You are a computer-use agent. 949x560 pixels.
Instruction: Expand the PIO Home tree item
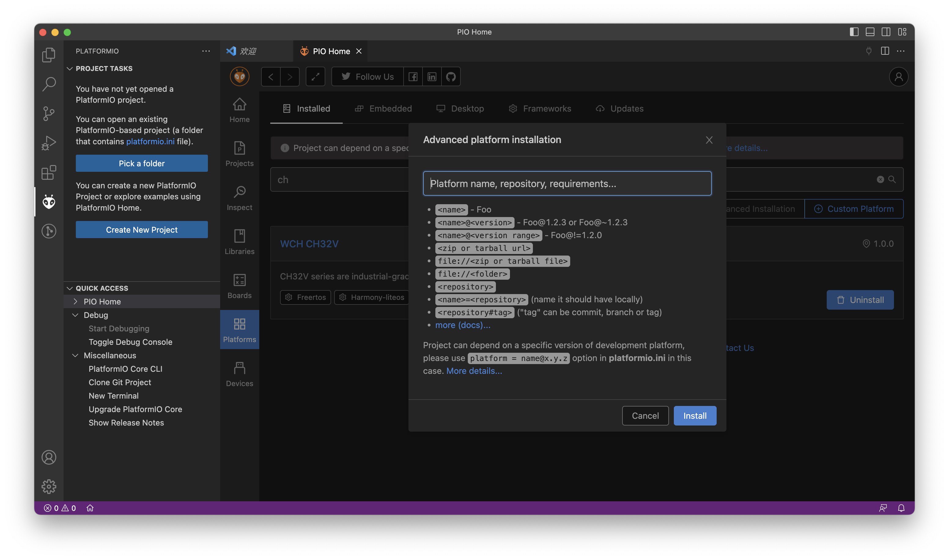point(75,301)
